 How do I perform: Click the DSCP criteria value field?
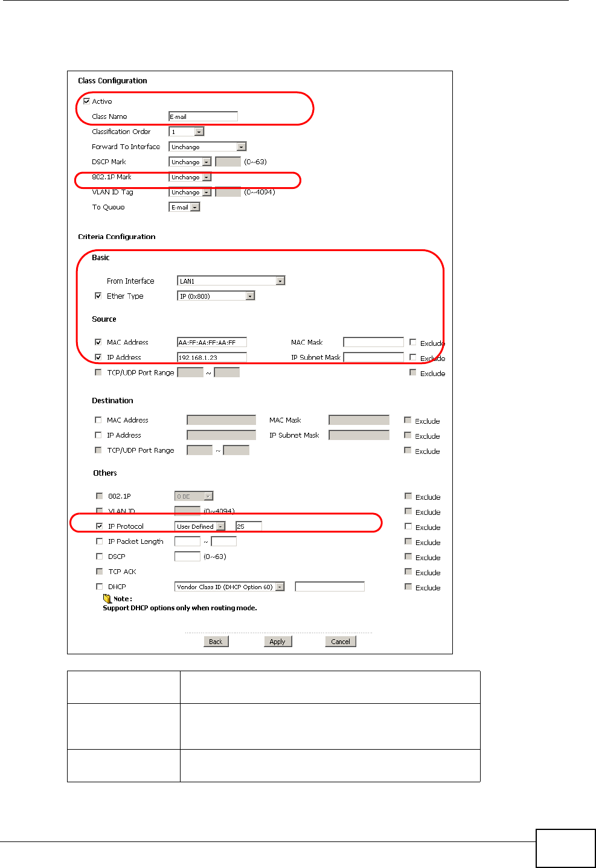pyautogui.click(x=187, y=557)
